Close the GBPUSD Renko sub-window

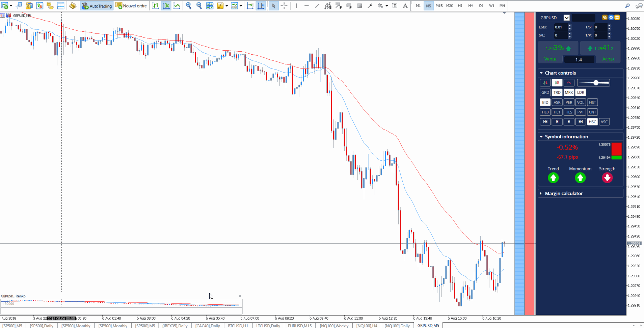(240, 296)
